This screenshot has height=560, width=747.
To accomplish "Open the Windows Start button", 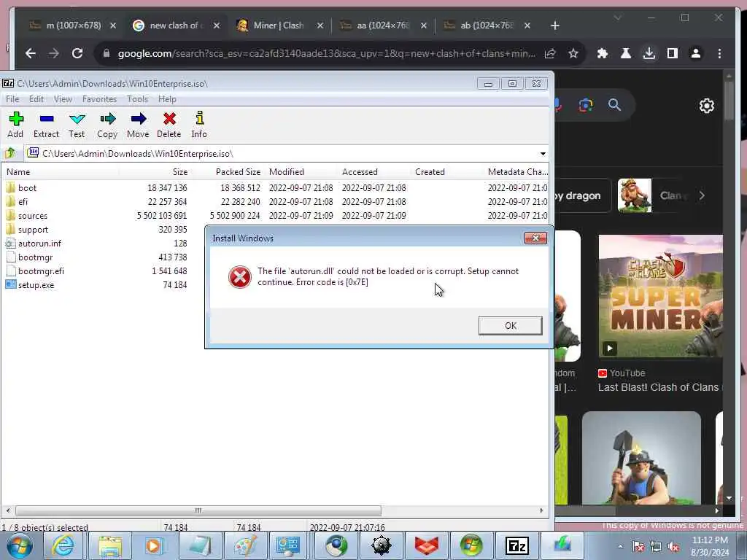I will coord(19,545).
